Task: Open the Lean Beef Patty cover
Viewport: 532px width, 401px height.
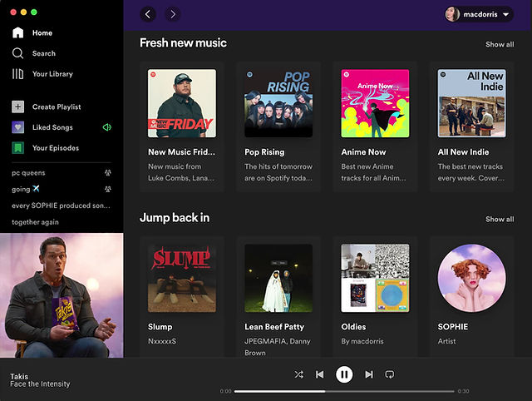Action: pyautogui.click(x=278, y=278)
